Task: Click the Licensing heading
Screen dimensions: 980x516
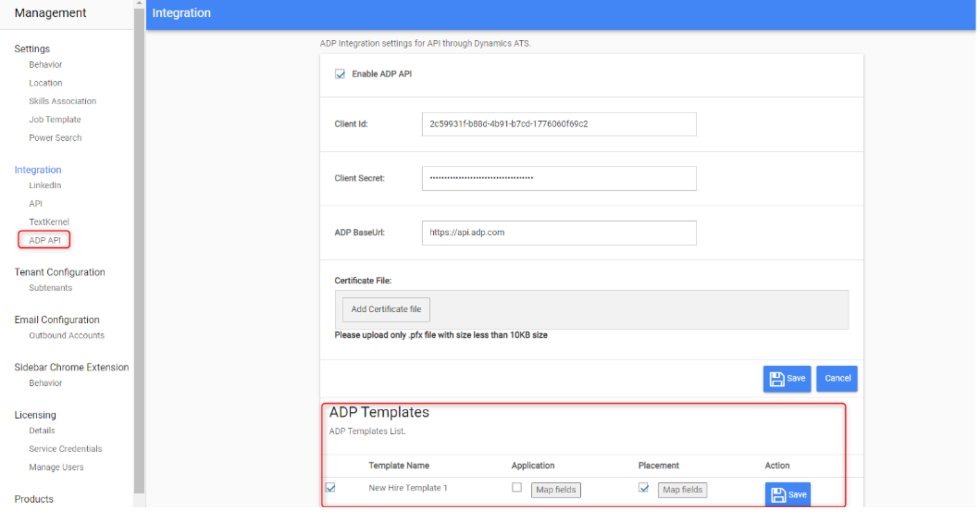Action: coord(35,415)
